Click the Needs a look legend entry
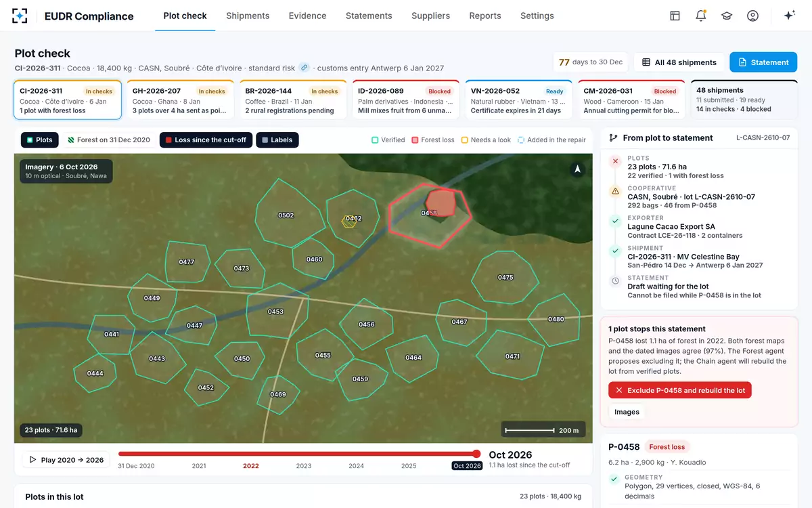 click(486, 140)
